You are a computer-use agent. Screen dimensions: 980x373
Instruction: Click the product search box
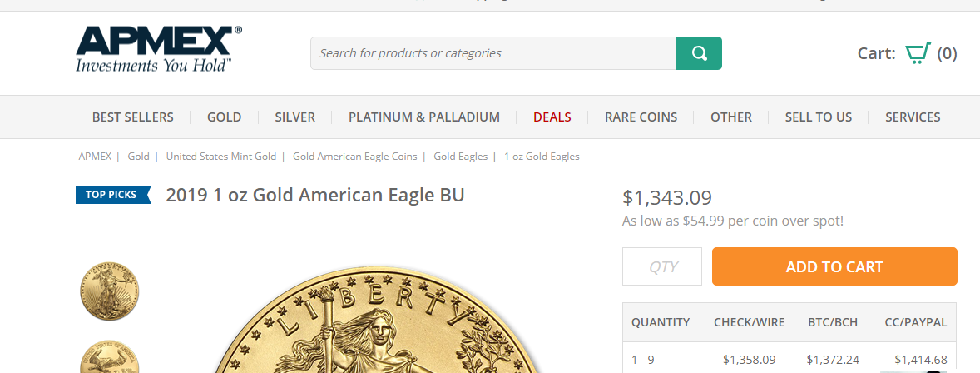click(x=493, y=53)
